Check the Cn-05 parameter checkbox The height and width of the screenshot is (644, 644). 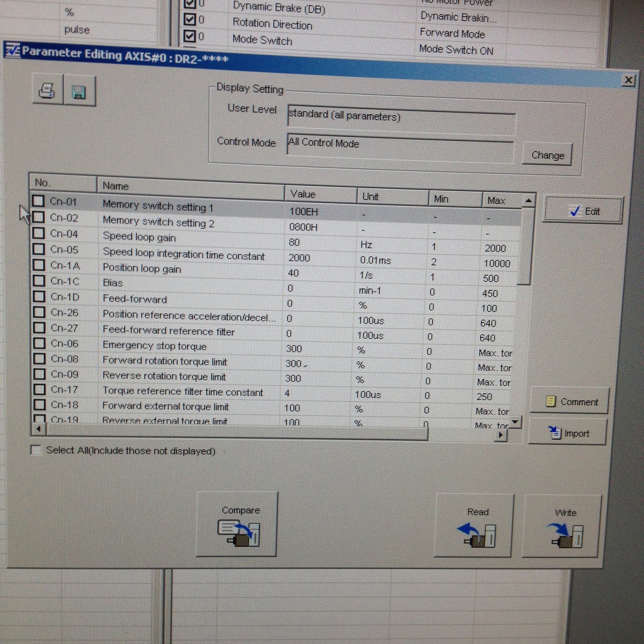tap(38, 249)
